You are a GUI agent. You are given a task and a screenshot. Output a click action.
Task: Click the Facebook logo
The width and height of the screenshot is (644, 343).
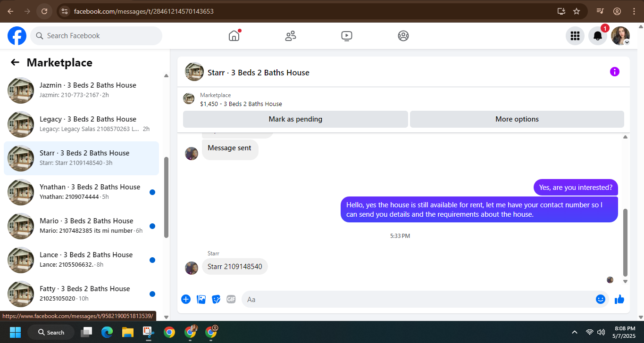[17, 36]
